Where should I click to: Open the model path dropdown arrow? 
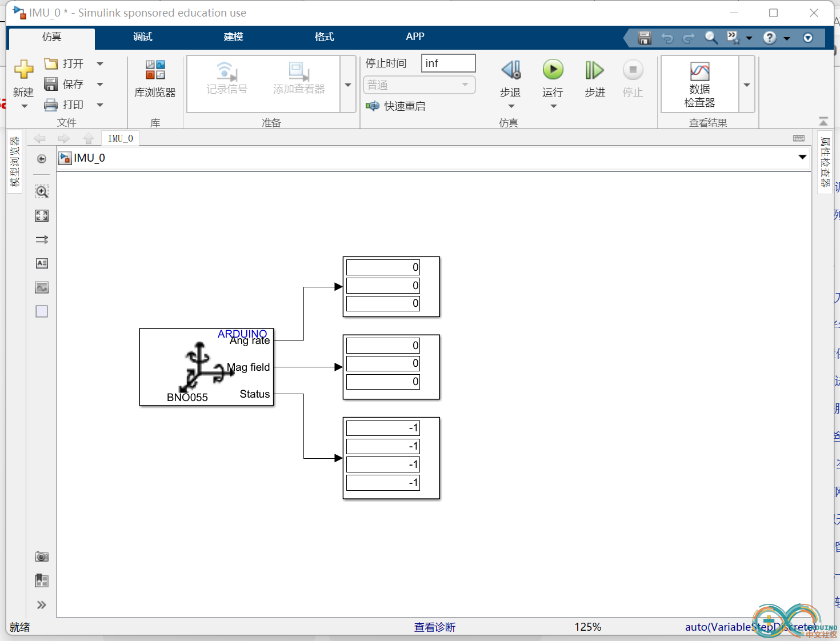pos(802,157)
